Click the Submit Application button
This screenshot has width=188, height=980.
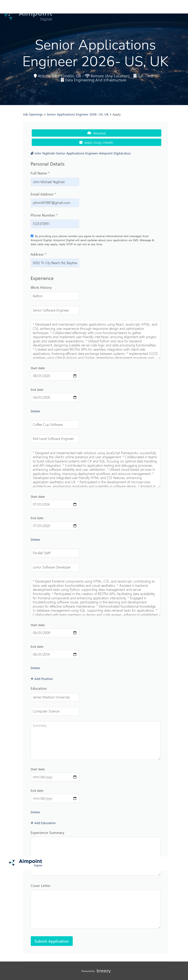pos(51,941)
